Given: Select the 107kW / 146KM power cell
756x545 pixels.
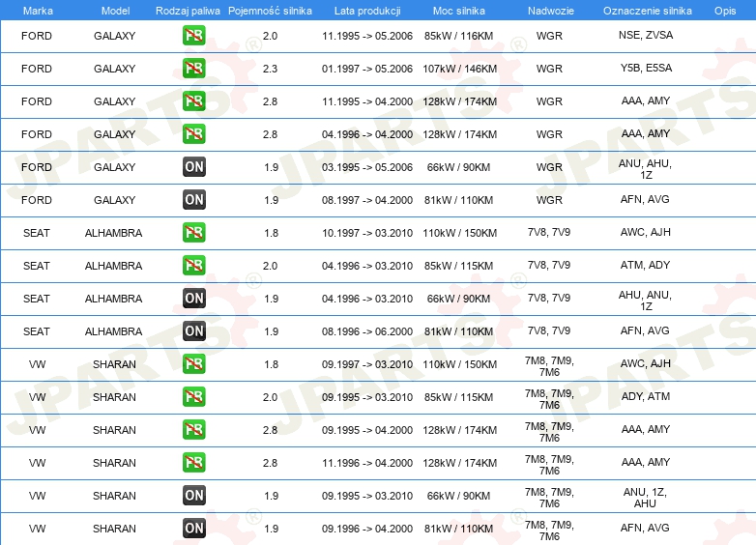Looking at the screenshot, I should click(459, 69).
